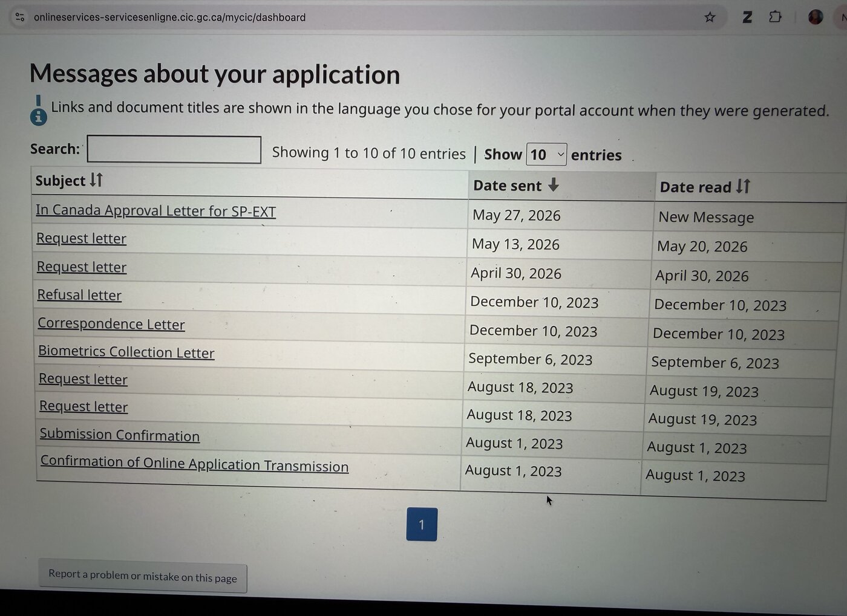
Task: Click the site information icon in address bar
Action: pos(20,17)
